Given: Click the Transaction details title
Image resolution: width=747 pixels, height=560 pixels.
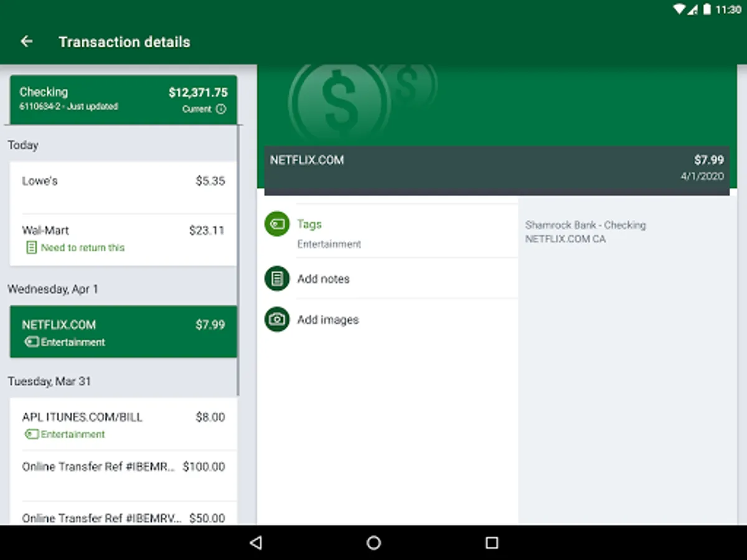Looking at the screenshot, I should pos(125,42).
